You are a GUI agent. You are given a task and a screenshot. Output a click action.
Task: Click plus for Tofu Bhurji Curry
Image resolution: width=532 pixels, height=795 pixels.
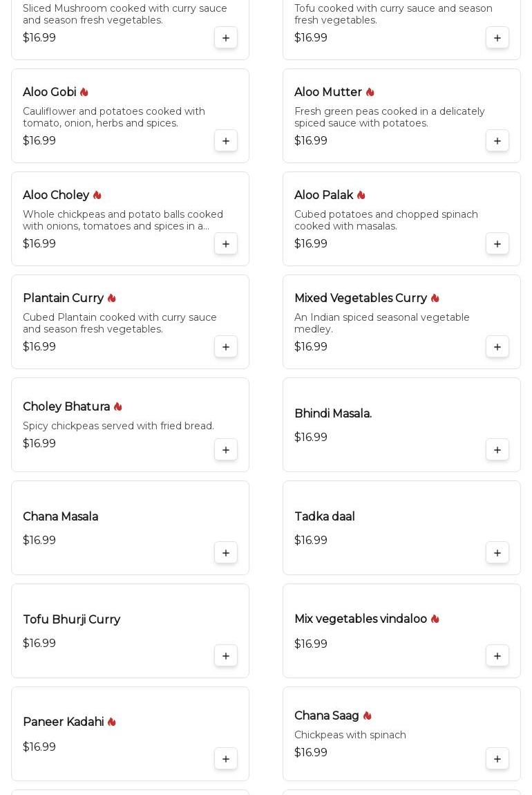tap(226, 656)
